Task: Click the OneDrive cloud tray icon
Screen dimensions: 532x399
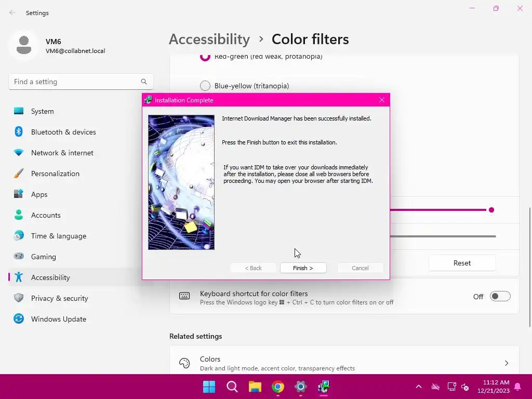Action: [x=435, y=387]
